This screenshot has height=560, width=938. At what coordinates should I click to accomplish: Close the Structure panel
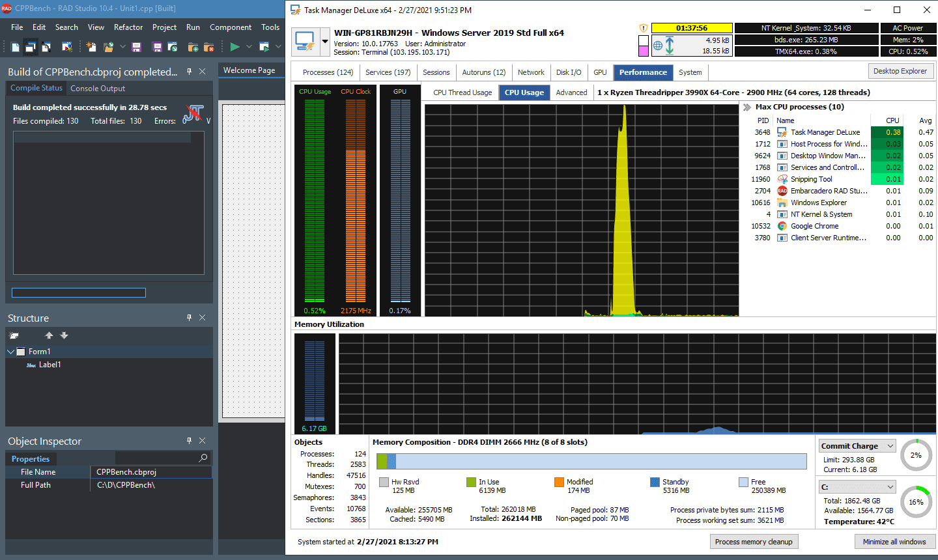(x=203, y=318)
